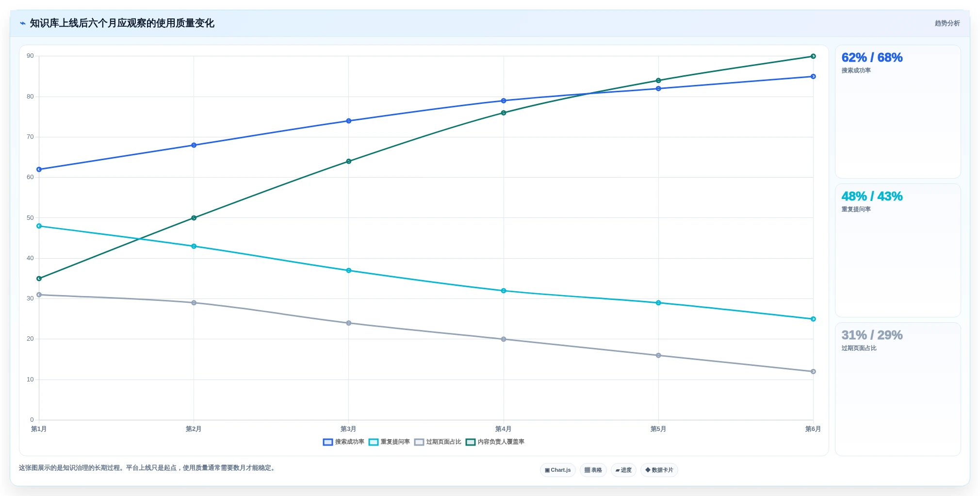Click 重复提问率 data point at 第2月
Image resolution: width=980 pixels, height=496 pixels.
[x=194, y=247]
